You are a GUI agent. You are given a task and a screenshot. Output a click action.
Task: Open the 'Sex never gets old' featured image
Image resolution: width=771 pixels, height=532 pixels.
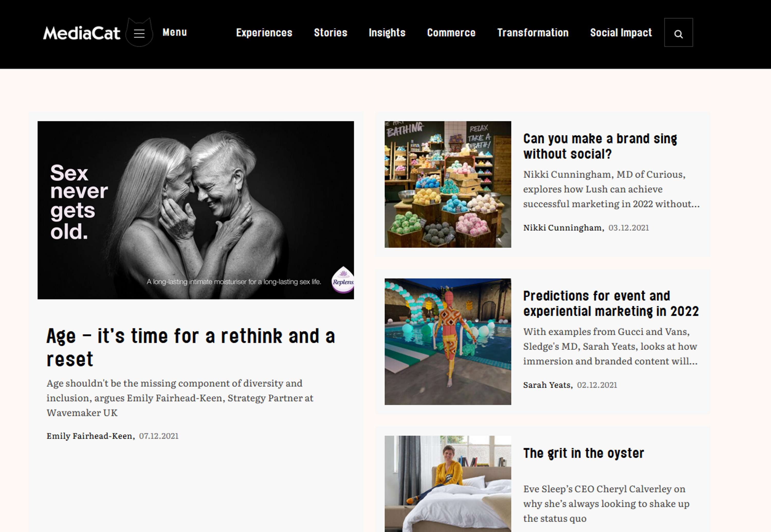coord(196,210)
